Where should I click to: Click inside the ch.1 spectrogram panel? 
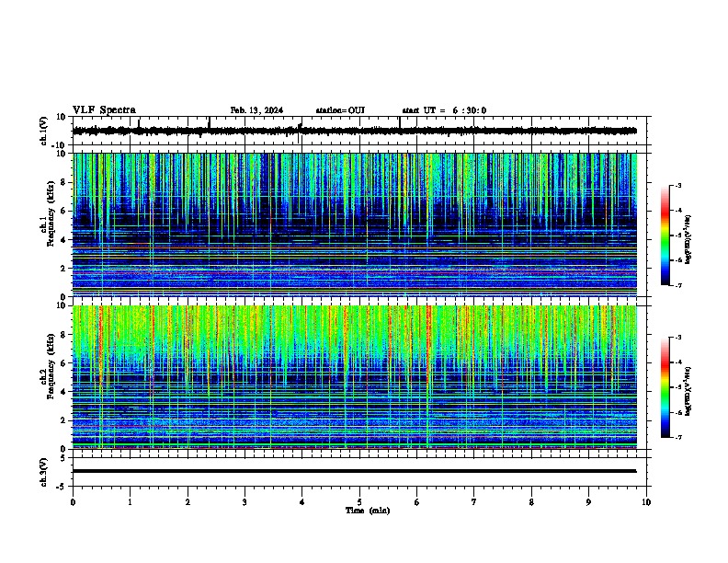click(x=354, y=224)
